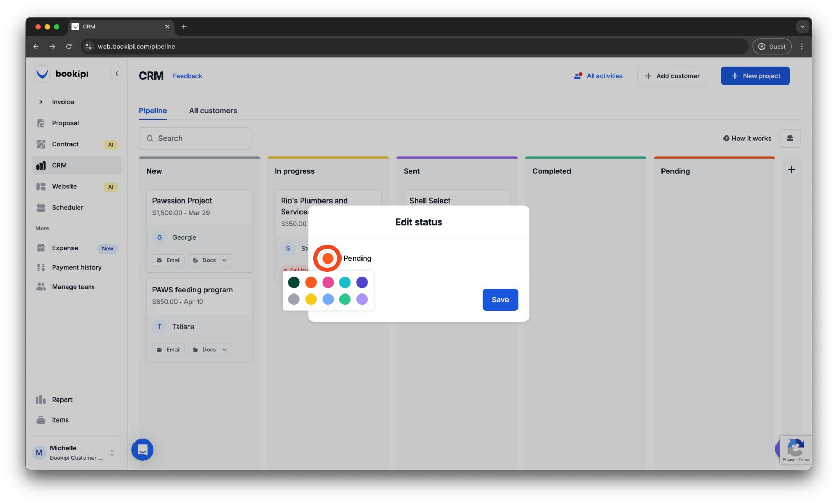Collapse the sidebar with chevron button
The image size is (838, 504).
tap(117, 74)
